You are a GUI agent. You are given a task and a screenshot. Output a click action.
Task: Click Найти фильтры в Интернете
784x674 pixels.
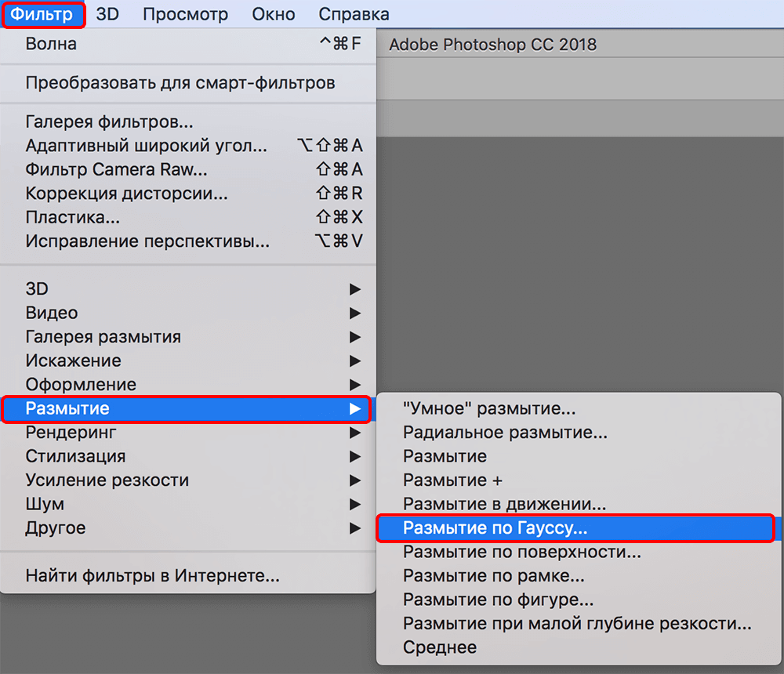(153, 577)
